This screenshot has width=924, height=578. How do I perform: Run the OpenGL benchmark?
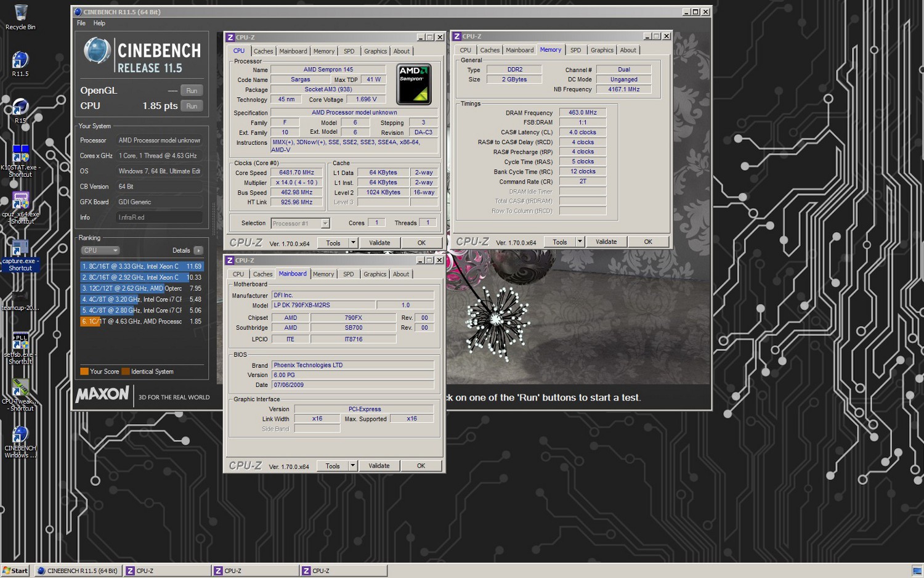(192, 91)
